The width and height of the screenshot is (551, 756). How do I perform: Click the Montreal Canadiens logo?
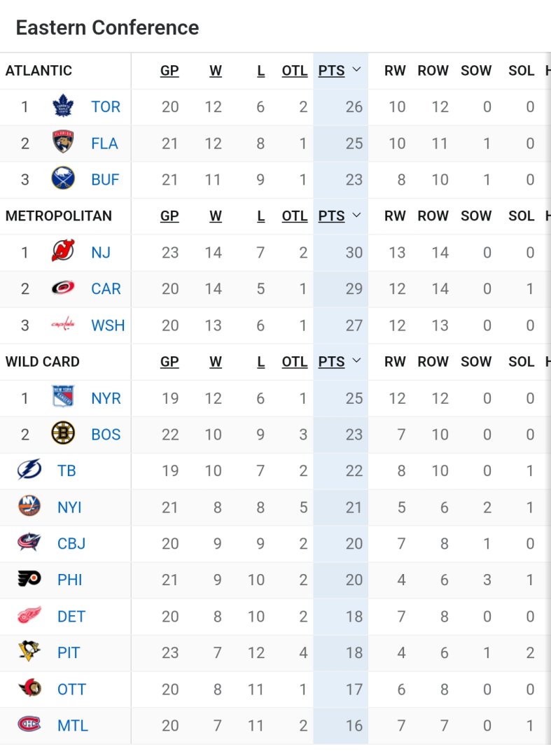pos(29,725)
